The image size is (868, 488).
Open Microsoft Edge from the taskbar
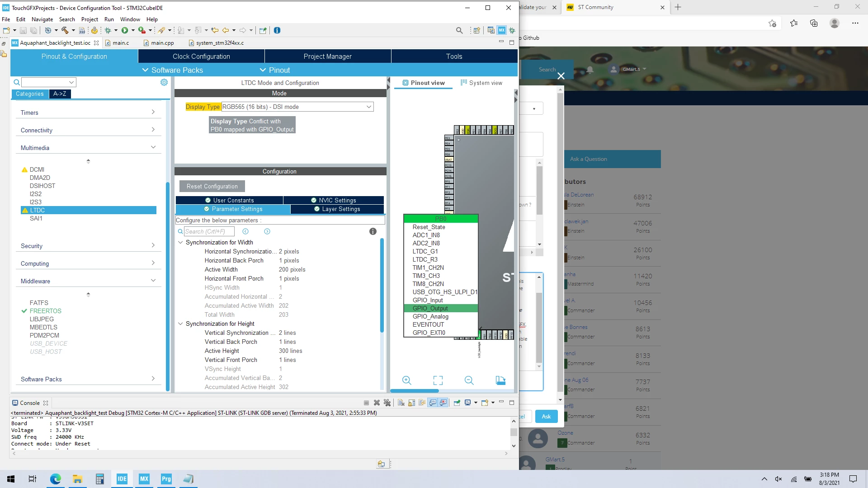tap(55, 479)
